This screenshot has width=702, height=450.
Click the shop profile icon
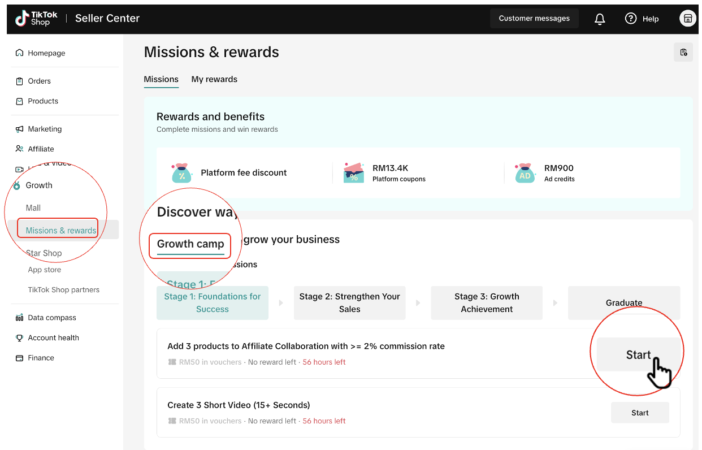coord(687,18)
